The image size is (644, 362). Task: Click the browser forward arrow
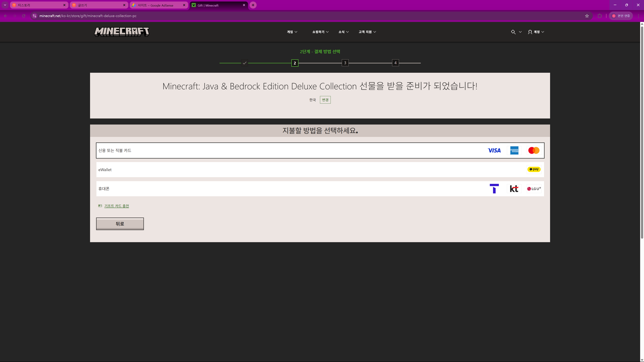pos(14,16)
